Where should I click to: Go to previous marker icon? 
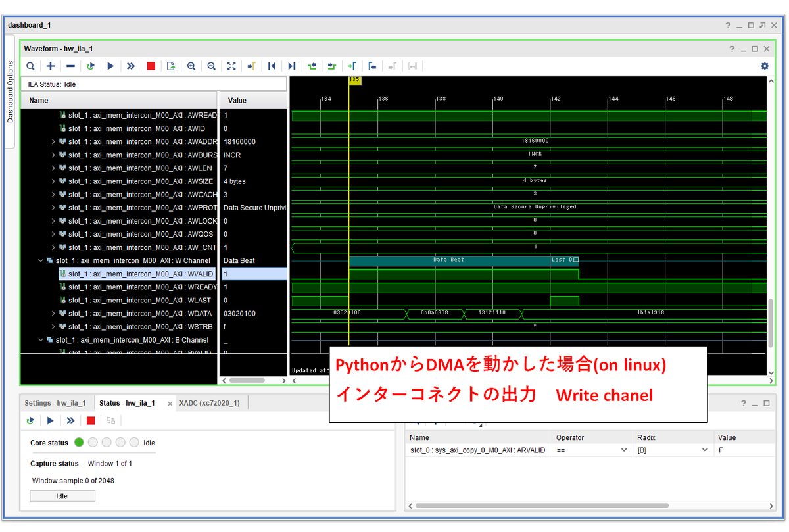pyautogui.click(x=372, y=66)
